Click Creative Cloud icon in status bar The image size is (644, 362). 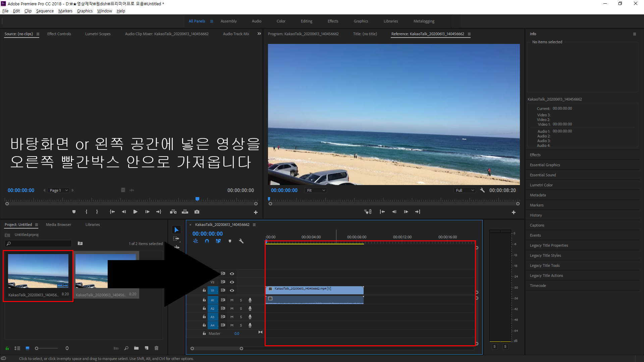pyautogui.click(x=4, y=358)
